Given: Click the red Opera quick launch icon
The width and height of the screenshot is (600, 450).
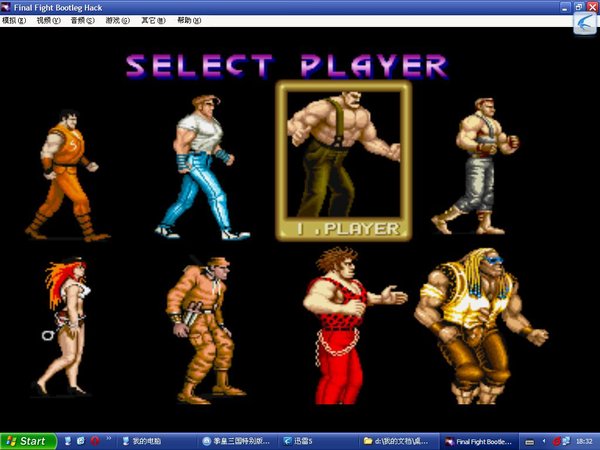Looking at the screenshot, I should pyautogui.click(x=95, y=441).
